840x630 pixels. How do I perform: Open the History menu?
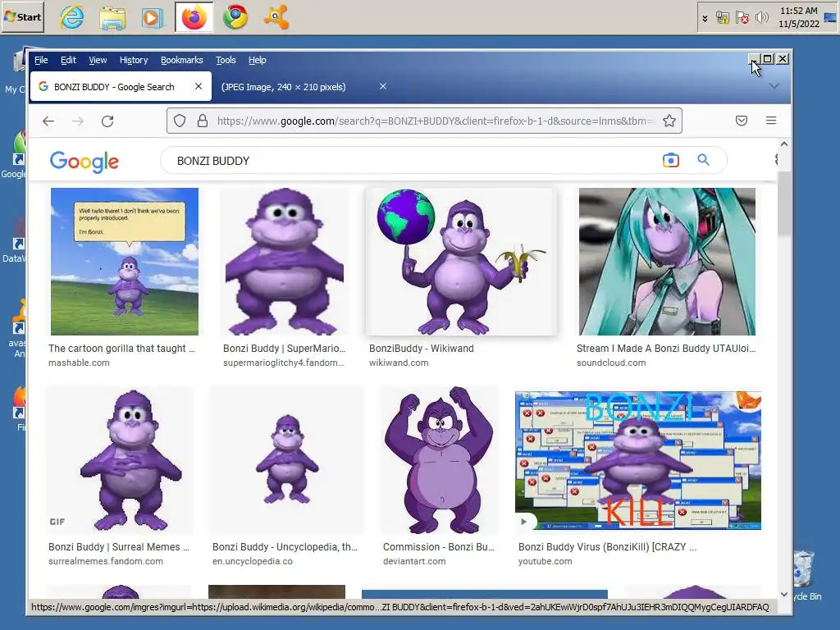click(x=134, y=60)
